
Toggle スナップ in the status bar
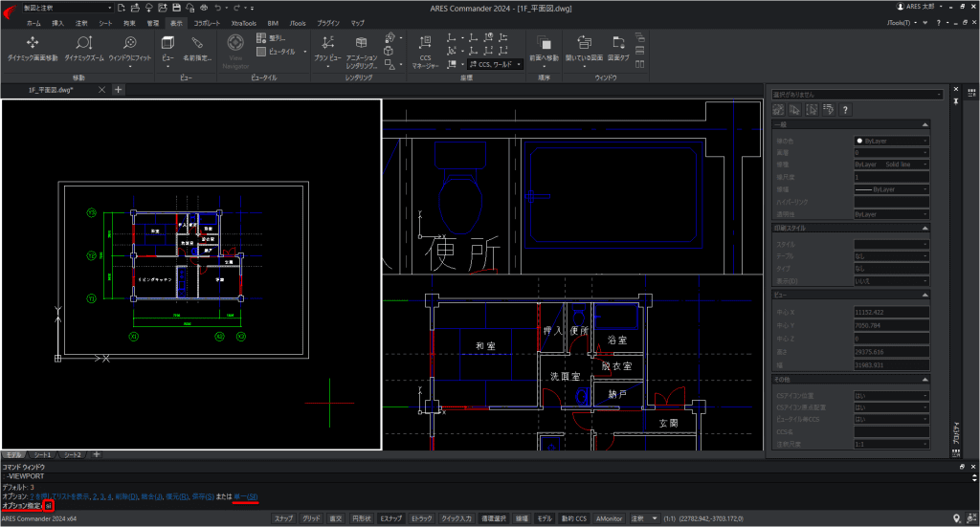click(283, 518)
